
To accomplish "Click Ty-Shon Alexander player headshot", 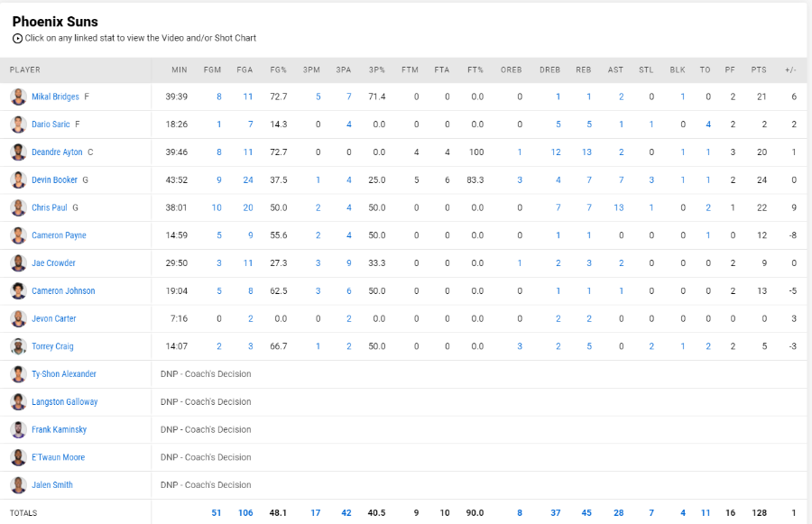I will (18, 374).
